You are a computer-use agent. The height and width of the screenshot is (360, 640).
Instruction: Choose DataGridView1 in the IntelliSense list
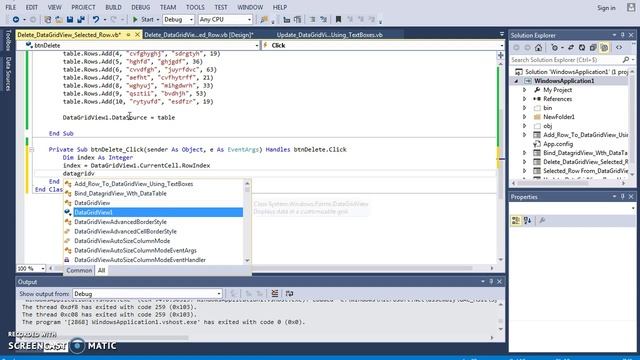coord(153,212)
